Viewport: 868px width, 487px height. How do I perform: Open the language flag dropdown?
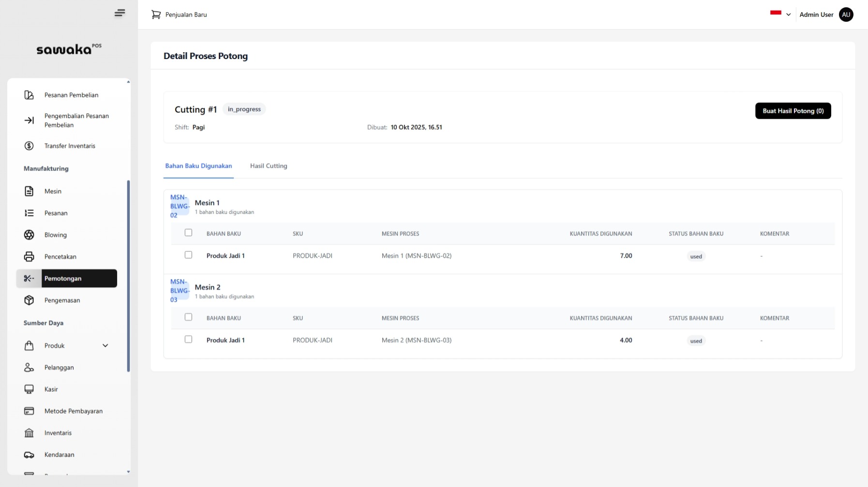780,14
